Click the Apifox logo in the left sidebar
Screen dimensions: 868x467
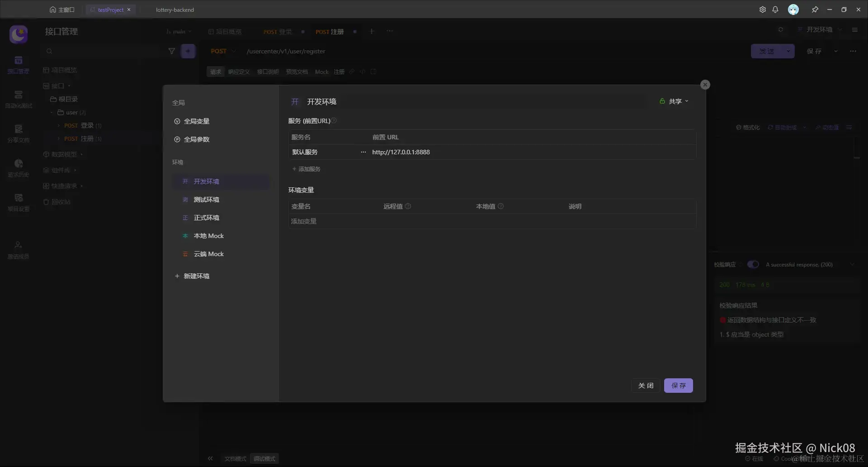[19, 34]
